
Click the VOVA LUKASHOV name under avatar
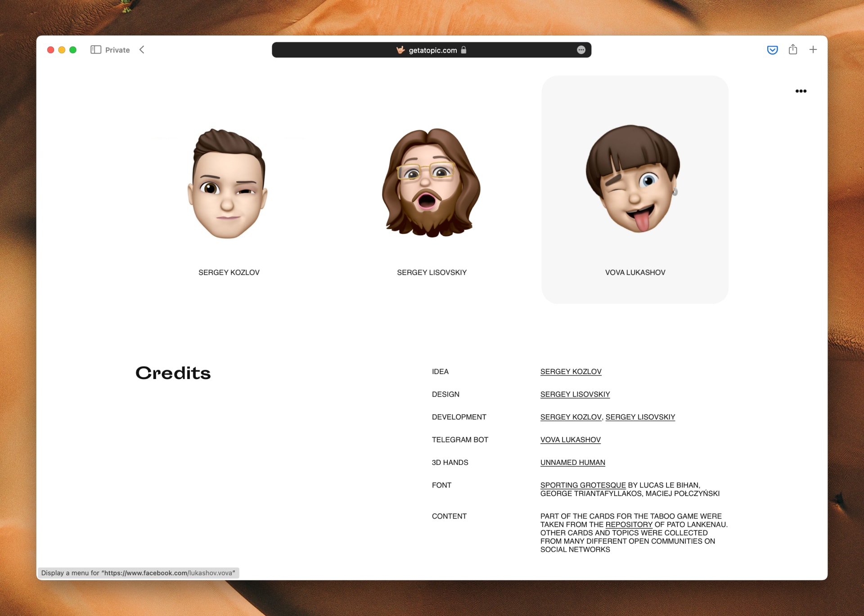(x=635, y=272)
